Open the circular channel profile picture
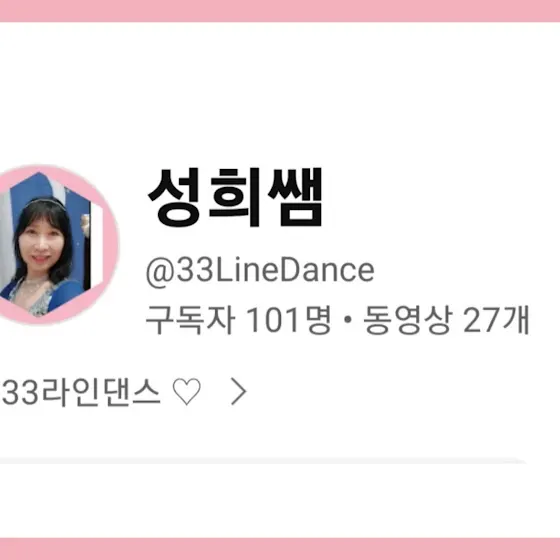 tap(52, 245)
